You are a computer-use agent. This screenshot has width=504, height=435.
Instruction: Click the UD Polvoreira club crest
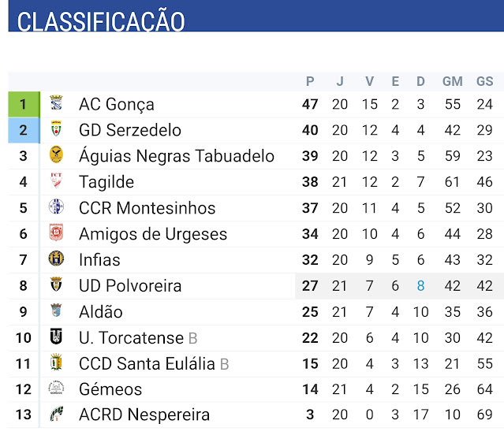tap(56, 285)
